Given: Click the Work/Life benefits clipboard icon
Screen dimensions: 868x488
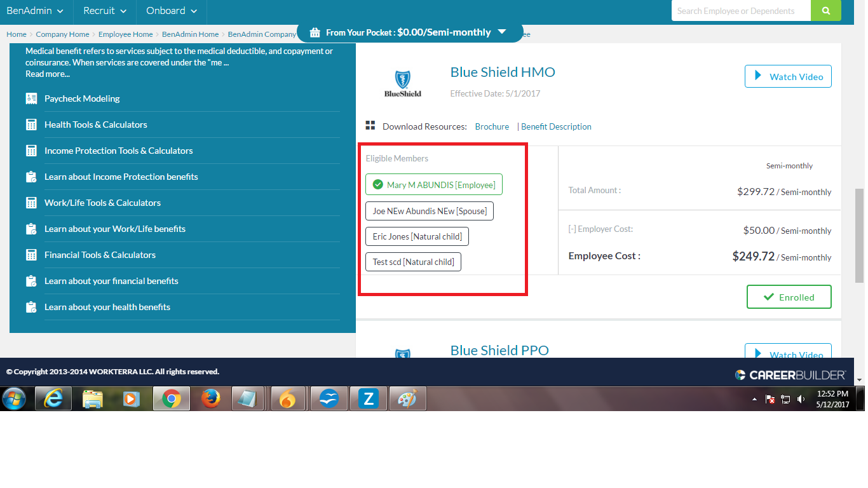Looking at the screenshot, I should (x=31, y=229).
